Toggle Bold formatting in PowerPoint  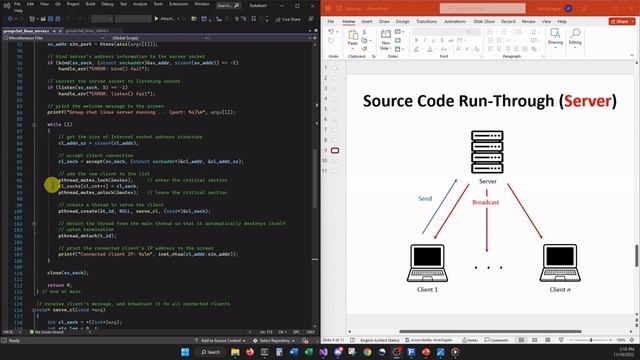(416, 40)
